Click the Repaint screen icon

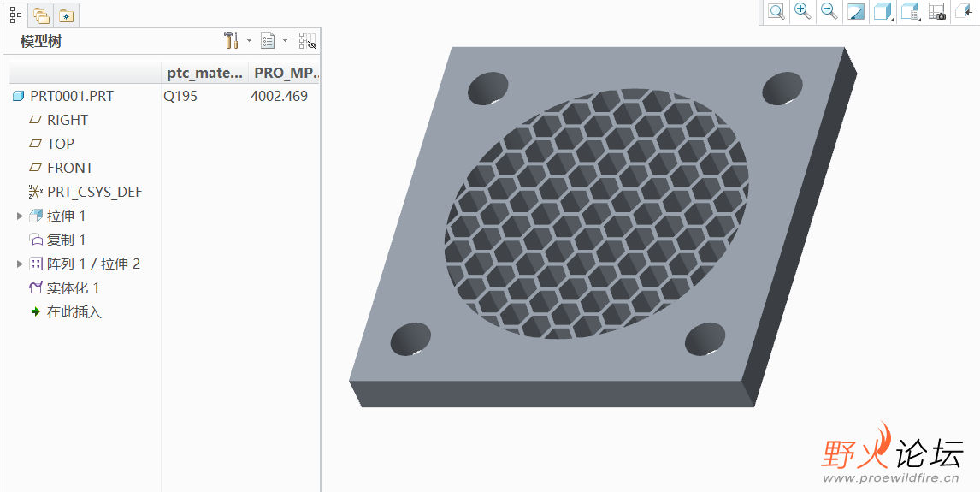856,11
